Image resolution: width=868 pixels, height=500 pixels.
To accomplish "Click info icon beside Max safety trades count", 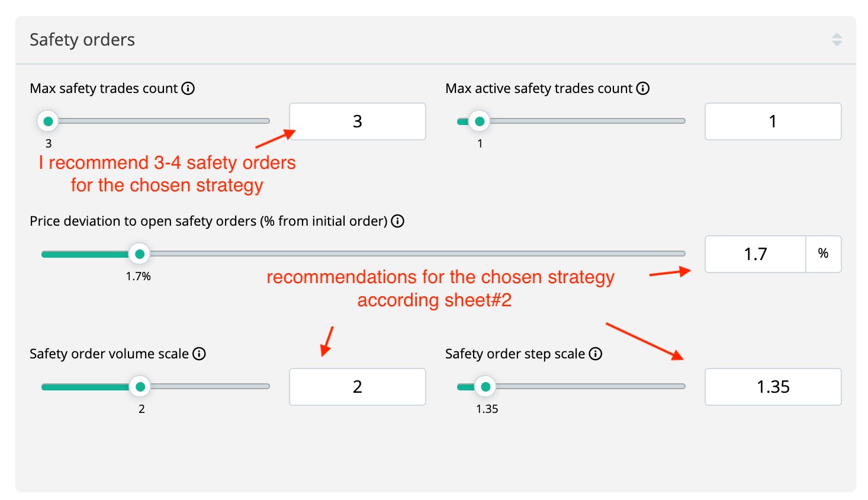I will click(x=188, y=88).
